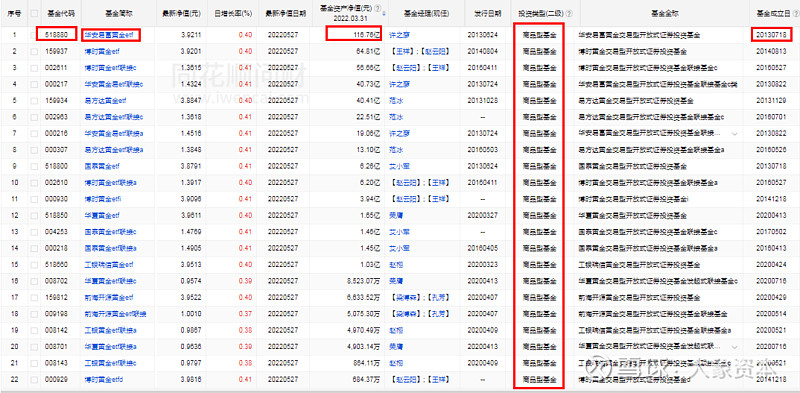Open fund link 工银瑞信黄金etf in row 518660
This screenshot has height=393, width=800.
pyautogui.click(x=109, y=264)
